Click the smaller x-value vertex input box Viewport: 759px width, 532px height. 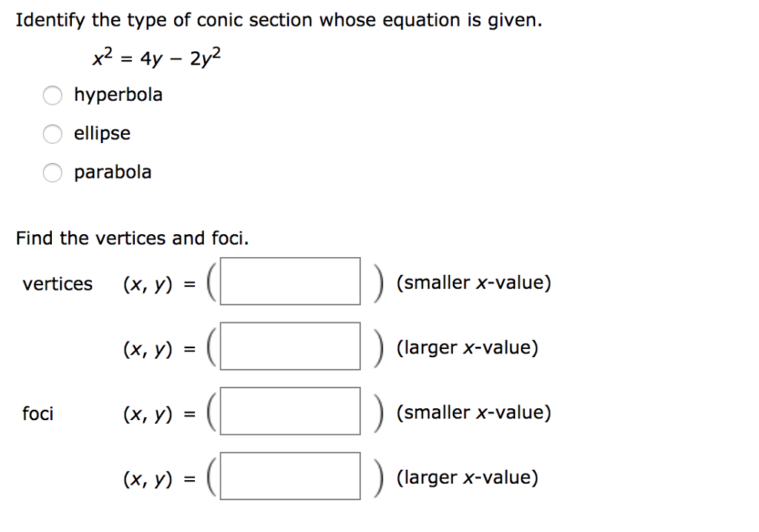click(290, 282)
